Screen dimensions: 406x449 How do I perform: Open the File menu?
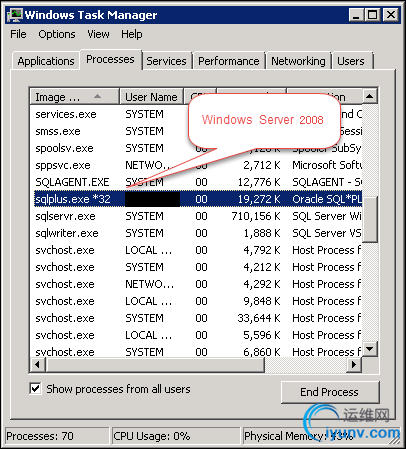18,34
